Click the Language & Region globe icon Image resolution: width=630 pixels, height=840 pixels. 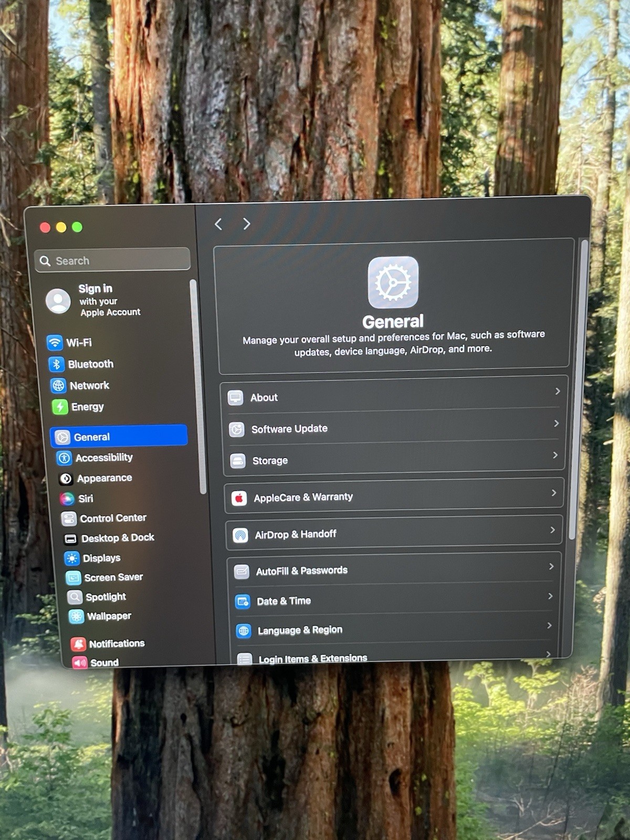pos(244,631)
